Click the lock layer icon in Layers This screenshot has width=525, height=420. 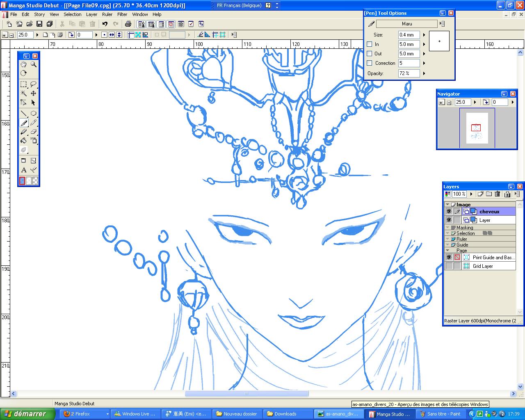click(x=507, y=194)
